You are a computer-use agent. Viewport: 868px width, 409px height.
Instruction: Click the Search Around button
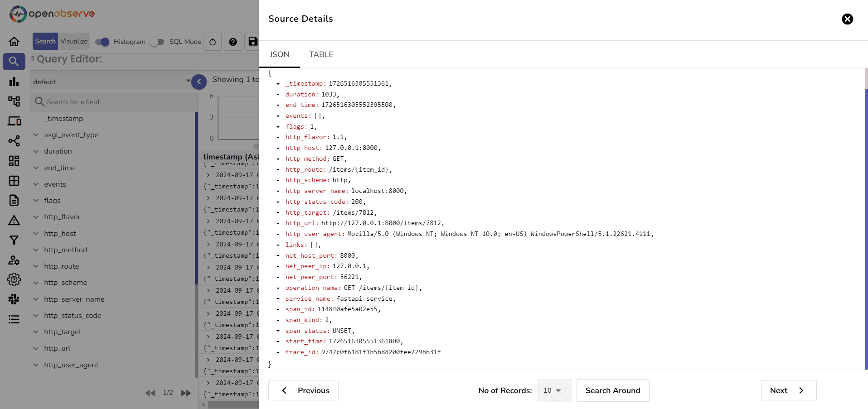[613, 390]
